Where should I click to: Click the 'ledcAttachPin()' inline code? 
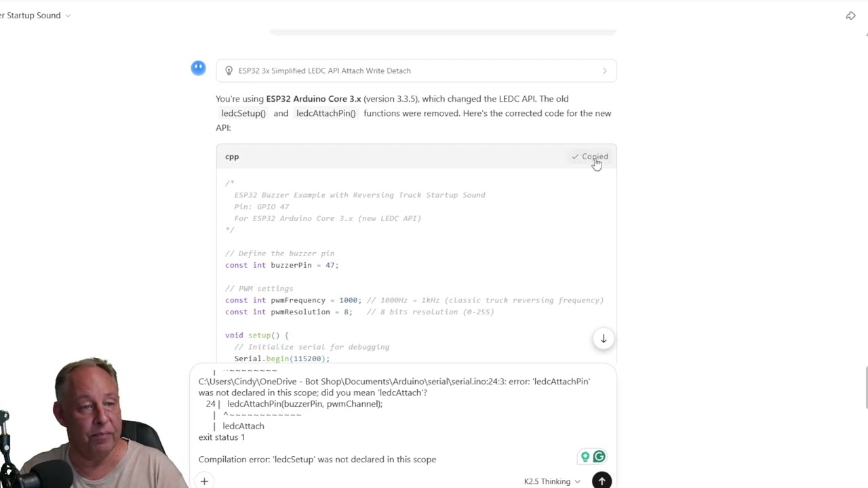325,113
